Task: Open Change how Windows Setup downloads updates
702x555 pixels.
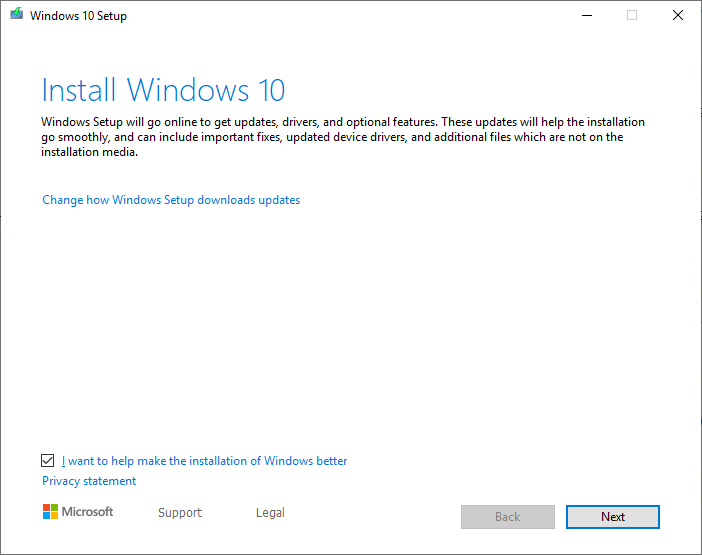Action: (171, 200)
